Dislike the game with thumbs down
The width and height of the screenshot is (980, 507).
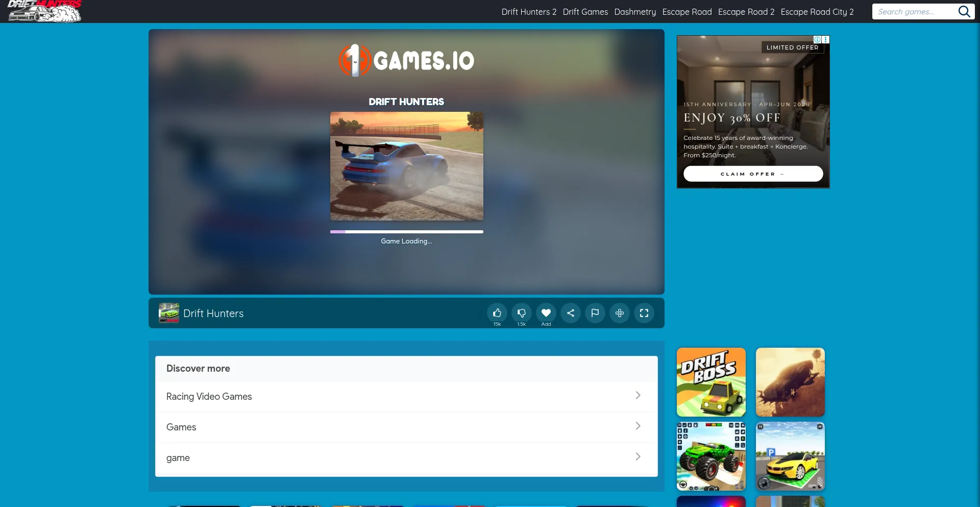(x=522, y=313)
